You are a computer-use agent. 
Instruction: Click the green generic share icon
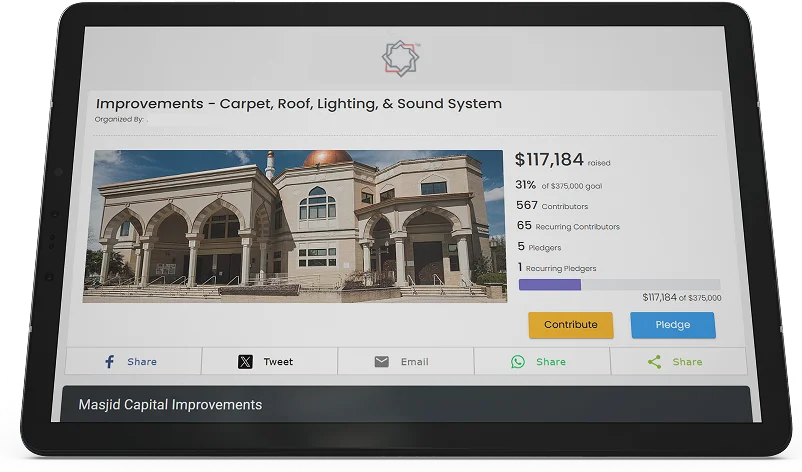654,362
